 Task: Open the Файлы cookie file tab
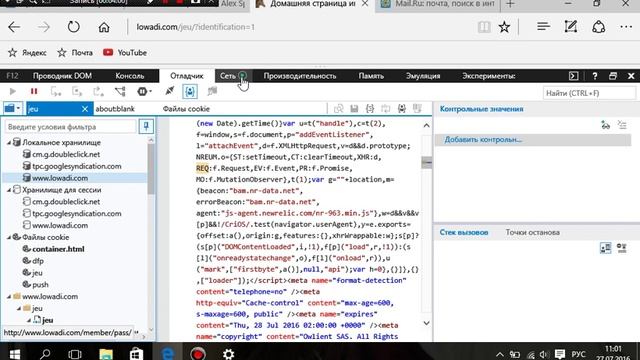tap(186, 109)
